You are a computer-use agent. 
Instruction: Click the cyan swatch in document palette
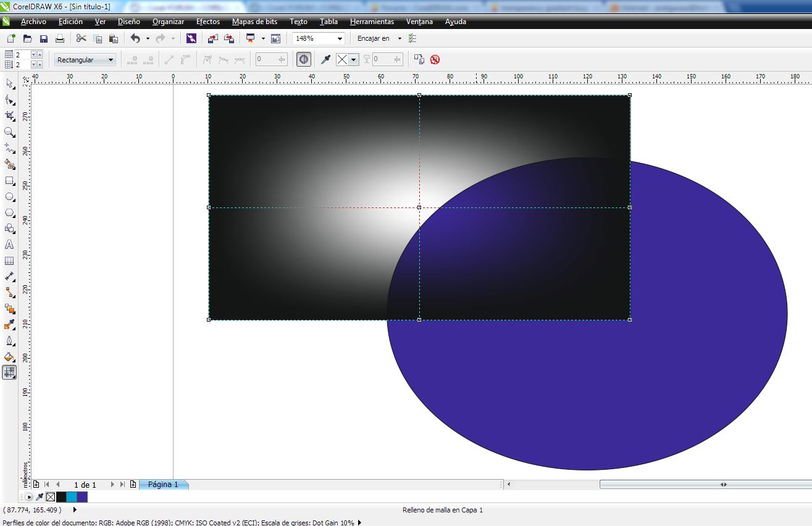pyautogui.click(x=72, y=497)
